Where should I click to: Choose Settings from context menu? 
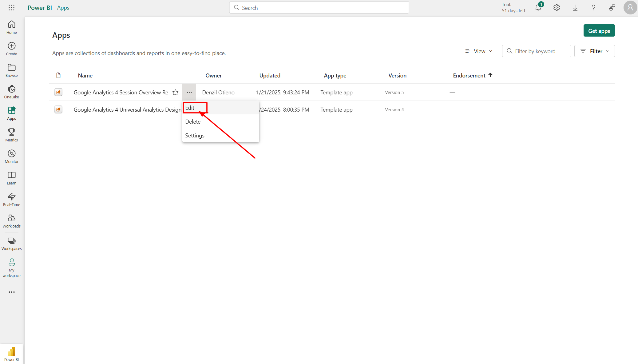221,136
